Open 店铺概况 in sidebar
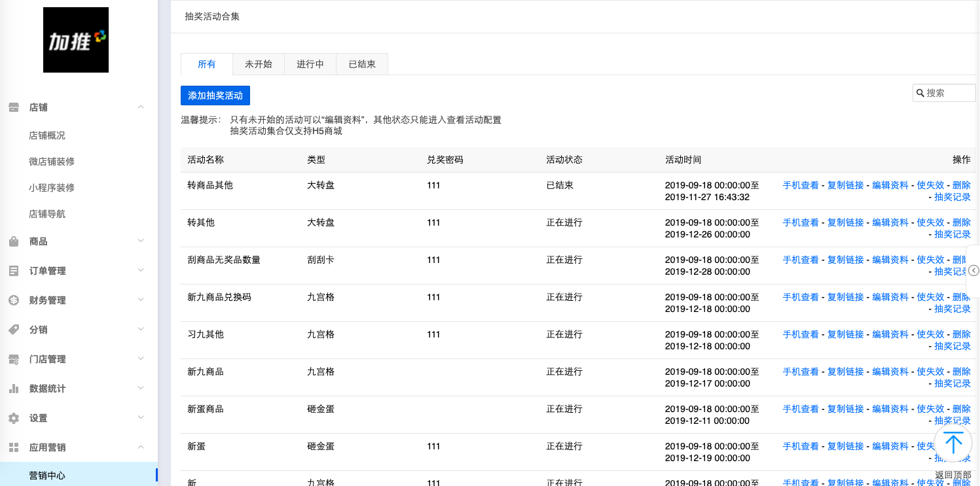 coord(47,135)
